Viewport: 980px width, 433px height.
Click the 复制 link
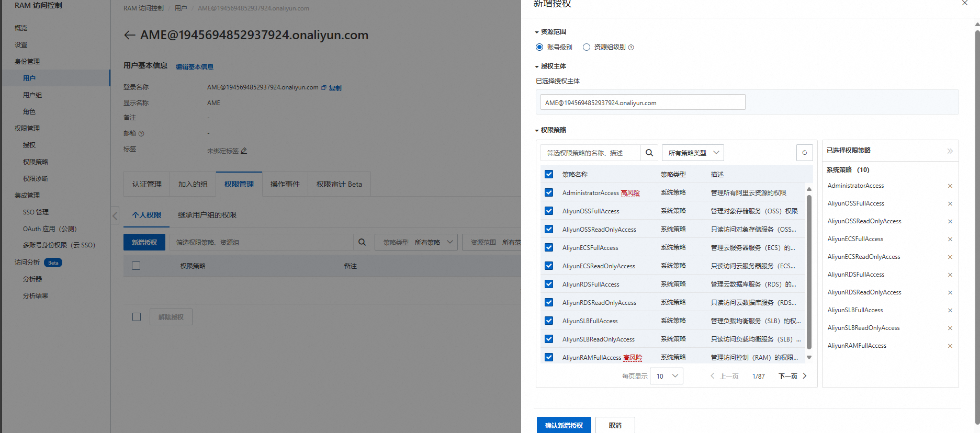[335, 88]
